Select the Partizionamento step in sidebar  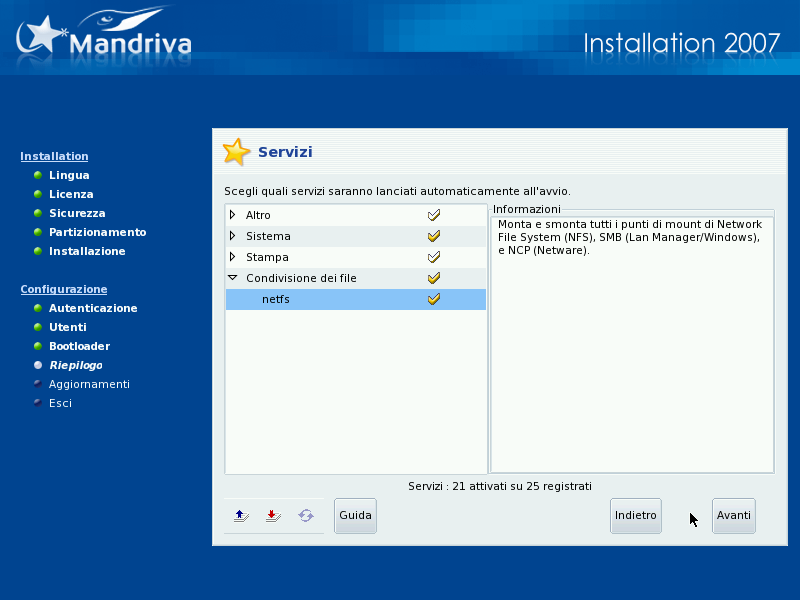pos(97,232)
